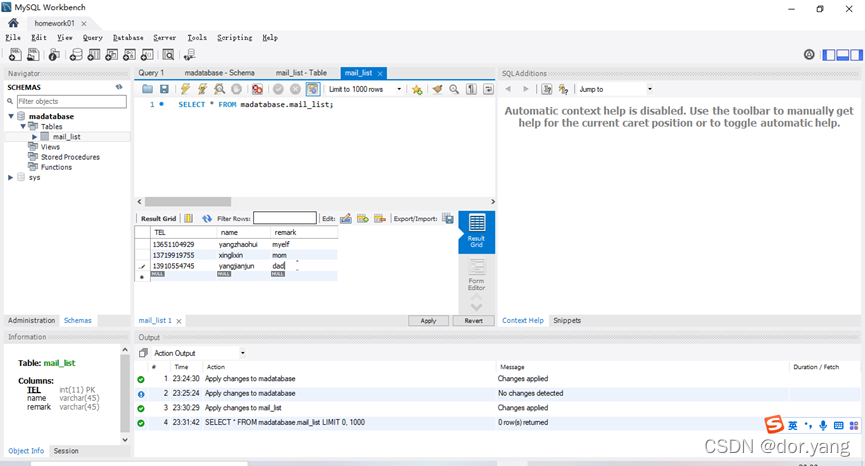Execute statement under cursor icon

click(202, 89)
